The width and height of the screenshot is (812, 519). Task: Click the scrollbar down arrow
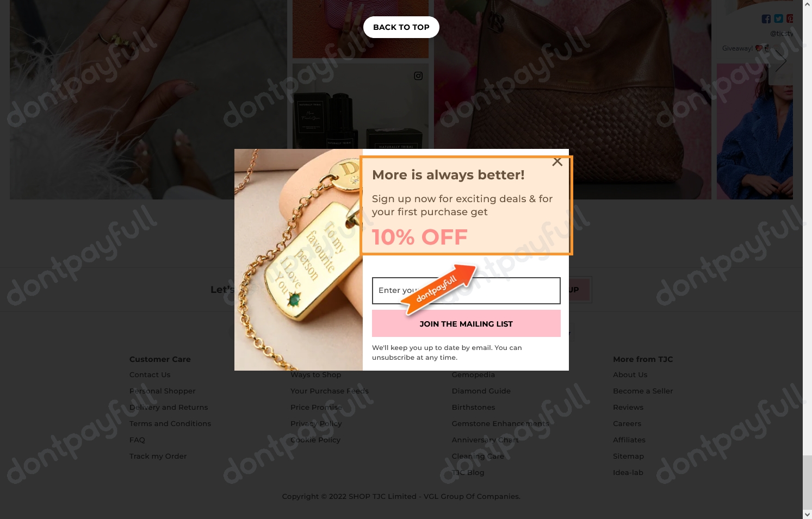coord(807,514)
